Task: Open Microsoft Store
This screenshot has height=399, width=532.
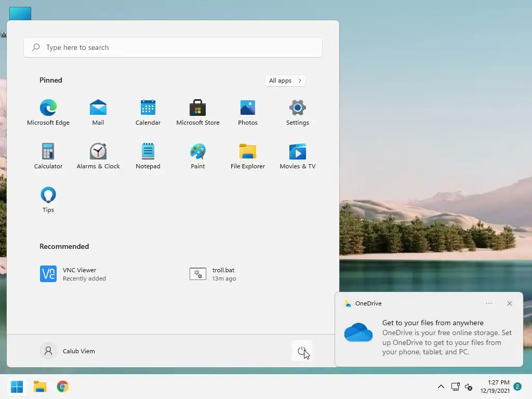Action: coord(198,113)
